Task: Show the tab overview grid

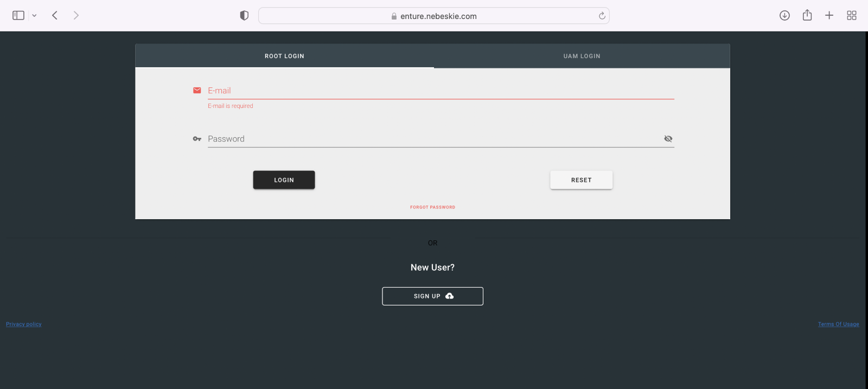Action: coord(852,16)
